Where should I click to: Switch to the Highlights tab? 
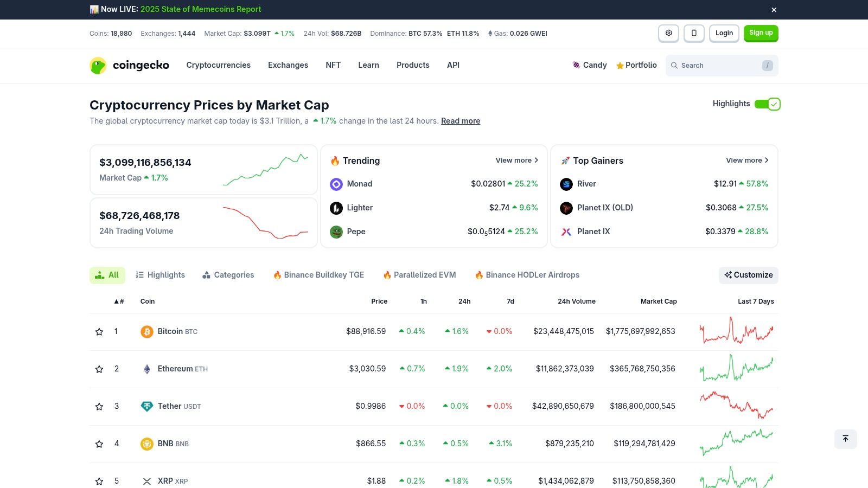coord(160,275)
